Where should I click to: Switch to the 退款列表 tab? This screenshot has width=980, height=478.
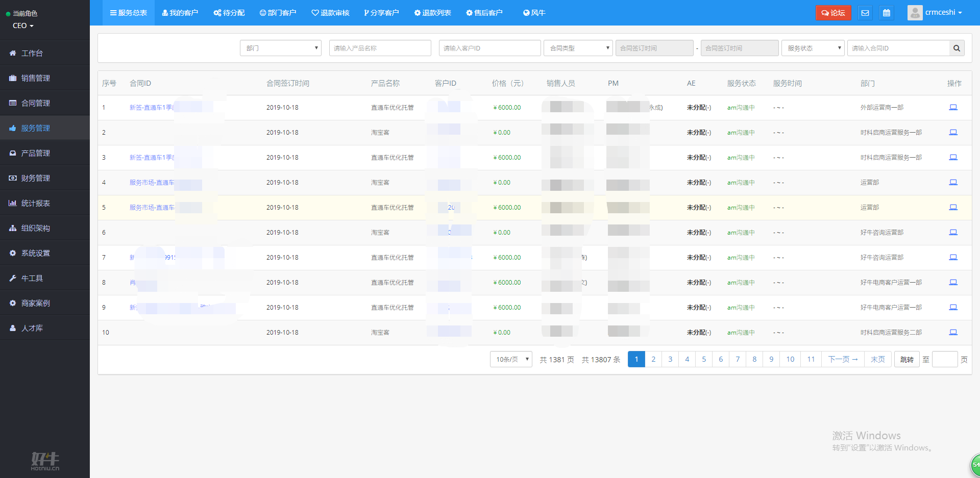click(x=433, y=13)
